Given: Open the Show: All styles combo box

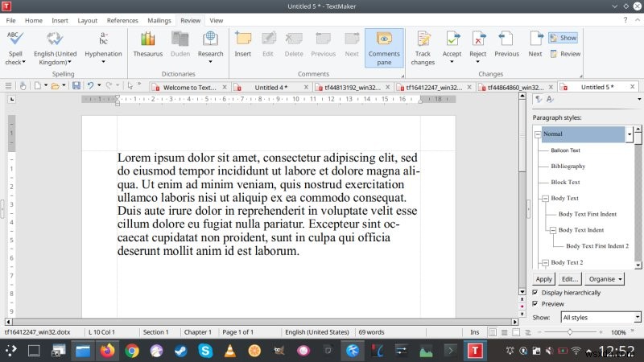Looking at the screenshot, I should tap(601, 317).
